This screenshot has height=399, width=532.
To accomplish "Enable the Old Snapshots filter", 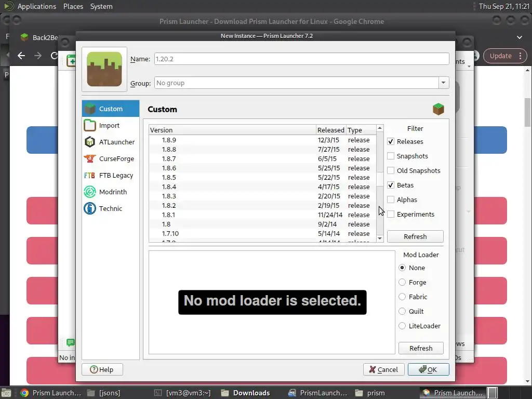I will [391, 170].
